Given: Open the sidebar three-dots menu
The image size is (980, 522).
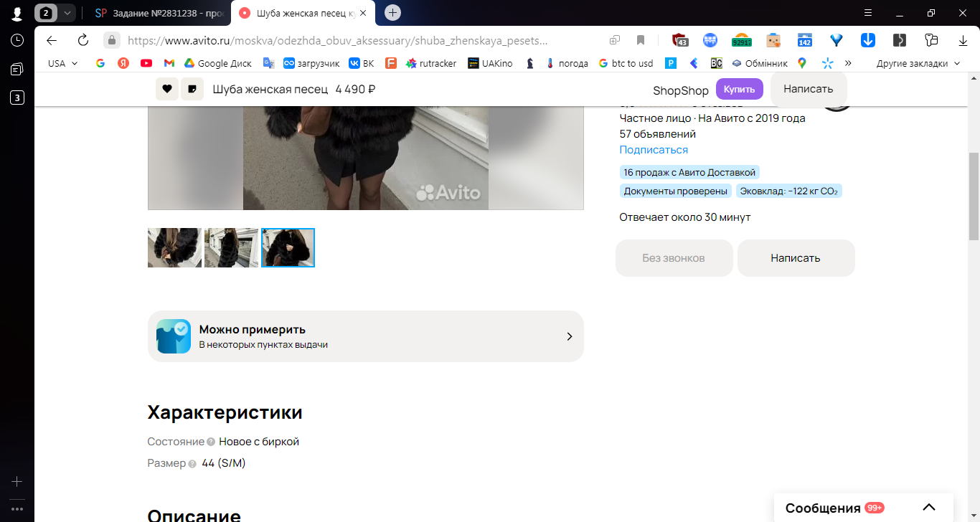Looking at the screenshot, I should [x=17, y=509].
